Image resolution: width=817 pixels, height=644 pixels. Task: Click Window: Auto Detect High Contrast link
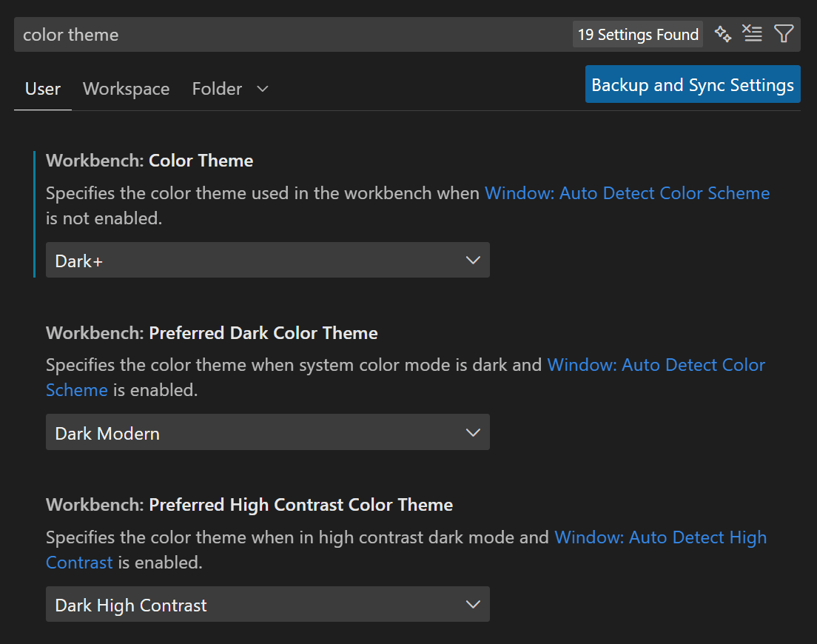[661, 537]
